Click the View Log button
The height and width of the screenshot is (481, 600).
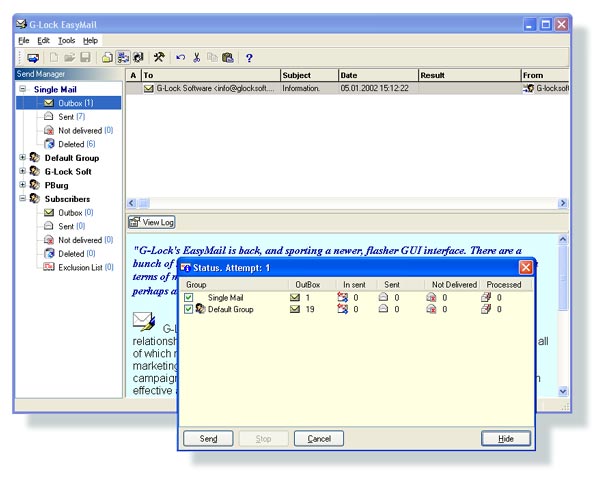click(x=152, y=222)
